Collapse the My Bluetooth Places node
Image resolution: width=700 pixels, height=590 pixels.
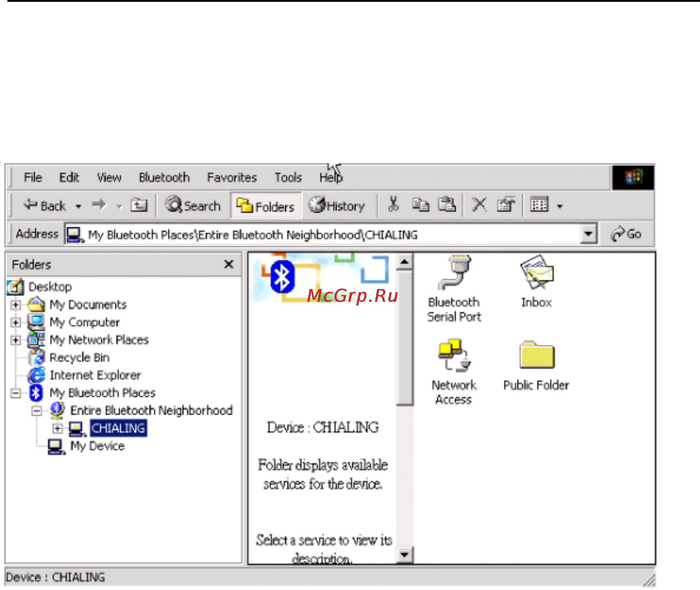click(16, 393)
